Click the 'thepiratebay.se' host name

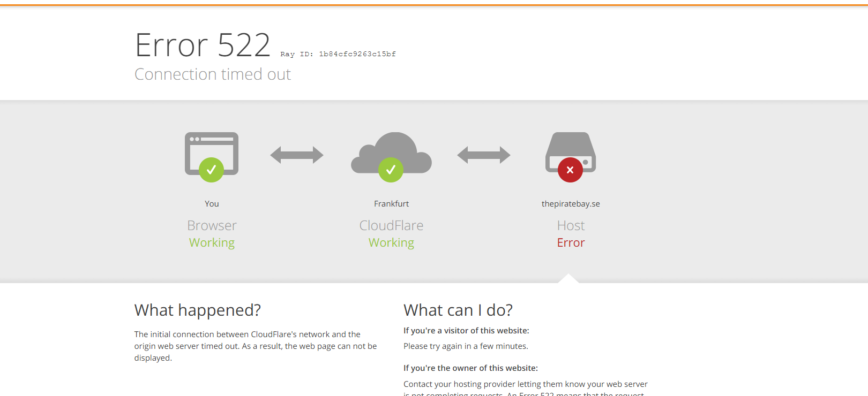pyautogui.click(x=571, y=204)
